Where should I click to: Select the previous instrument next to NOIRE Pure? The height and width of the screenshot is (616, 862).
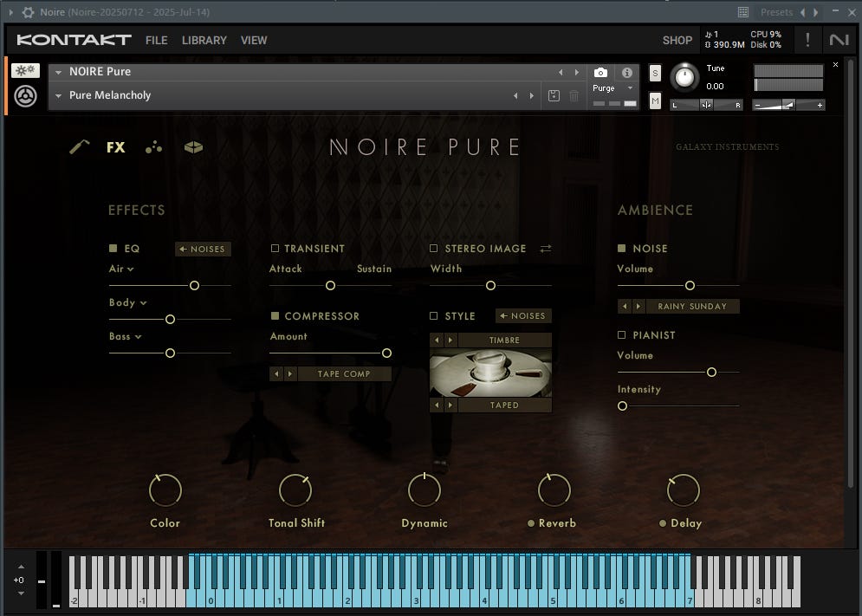pos(561,72)
